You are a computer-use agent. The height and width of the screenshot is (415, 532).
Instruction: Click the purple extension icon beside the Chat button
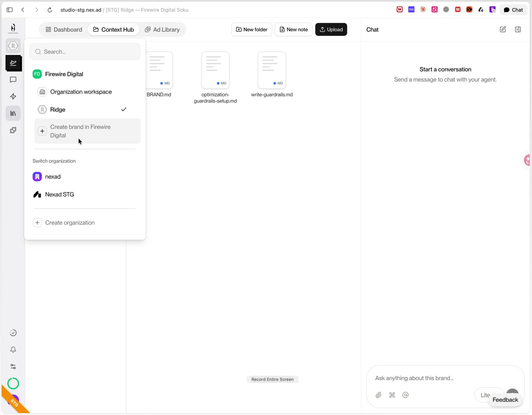click(x=492, y=10)
